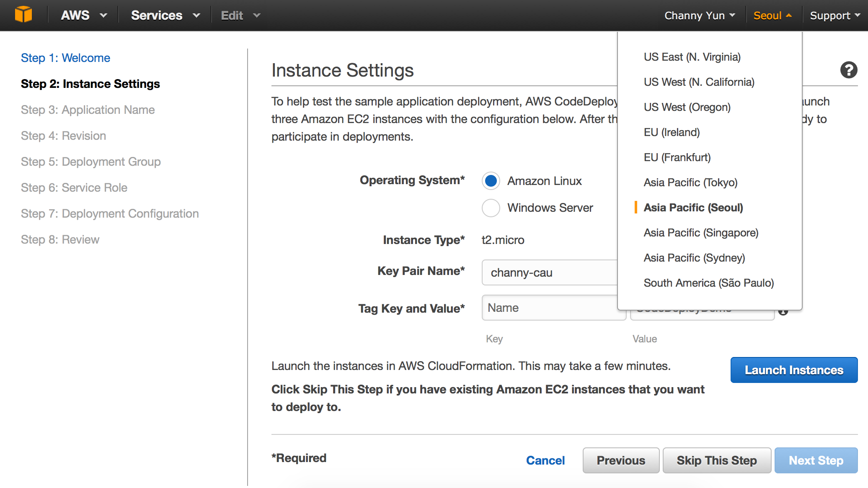The image size is (868, 488).
Task: Choose US East (N. Virginia) region
Action: coord(692,57)
